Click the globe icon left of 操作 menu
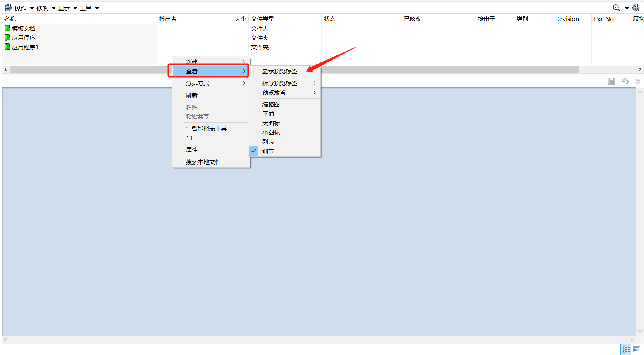 coord(8,7)
